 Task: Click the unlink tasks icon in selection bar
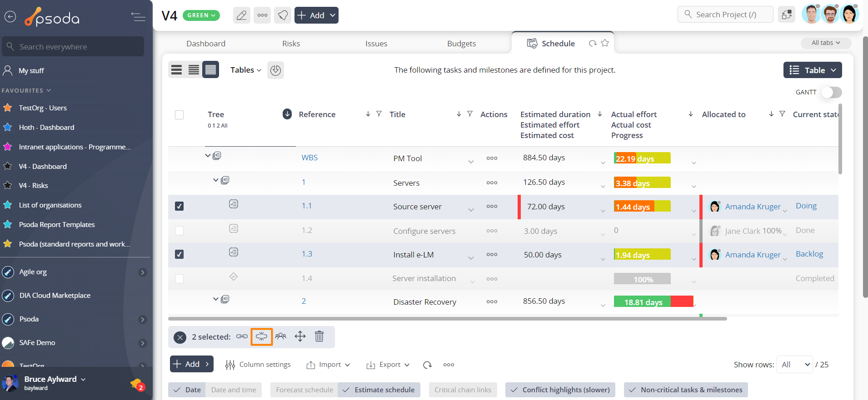[x=262, y=336]
